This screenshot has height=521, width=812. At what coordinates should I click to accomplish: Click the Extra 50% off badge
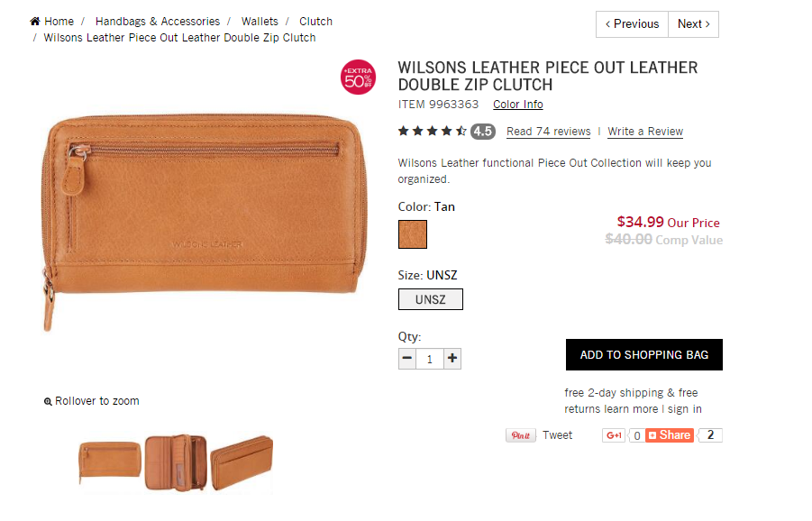358,77
